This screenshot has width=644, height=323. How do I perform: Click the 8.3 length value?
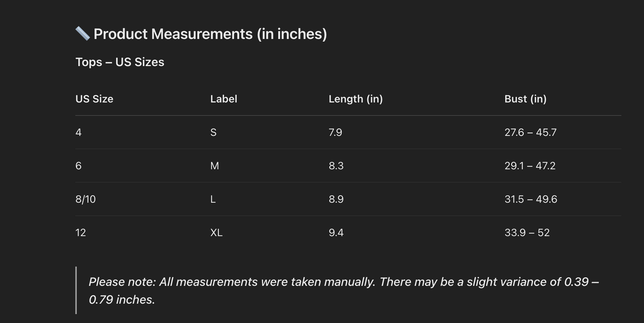tap(336, 166)
